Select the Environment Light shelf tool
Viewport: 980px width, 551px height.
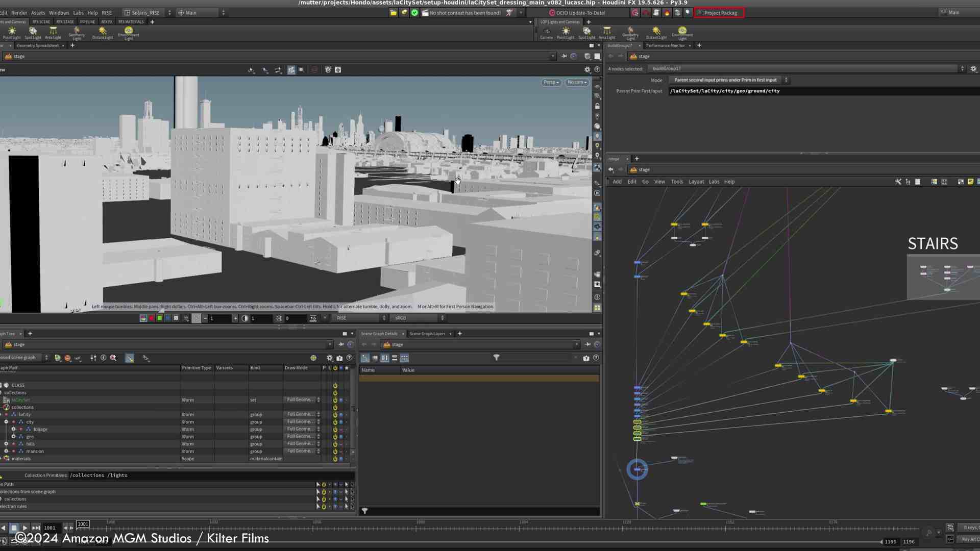tap(129, 32)
